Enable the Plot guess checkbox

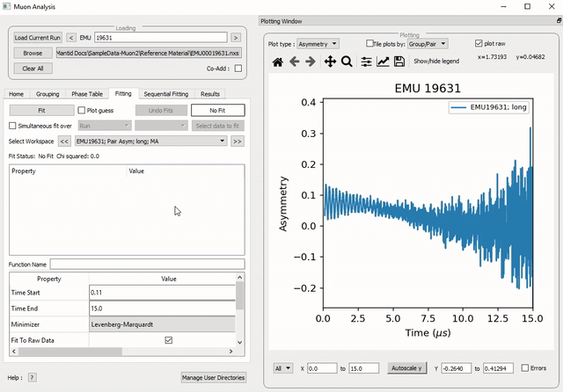81,111
